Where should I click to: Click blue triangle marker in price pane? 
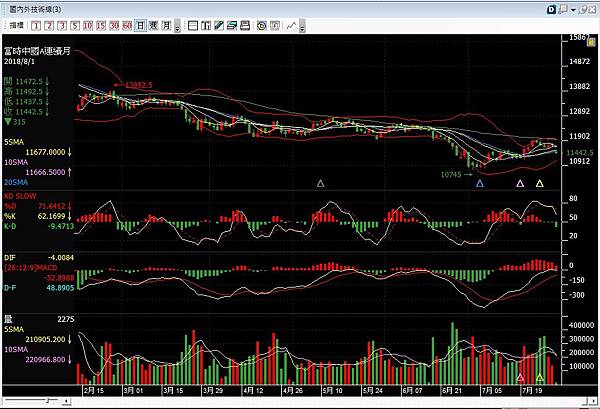click(x=480, y=183)
